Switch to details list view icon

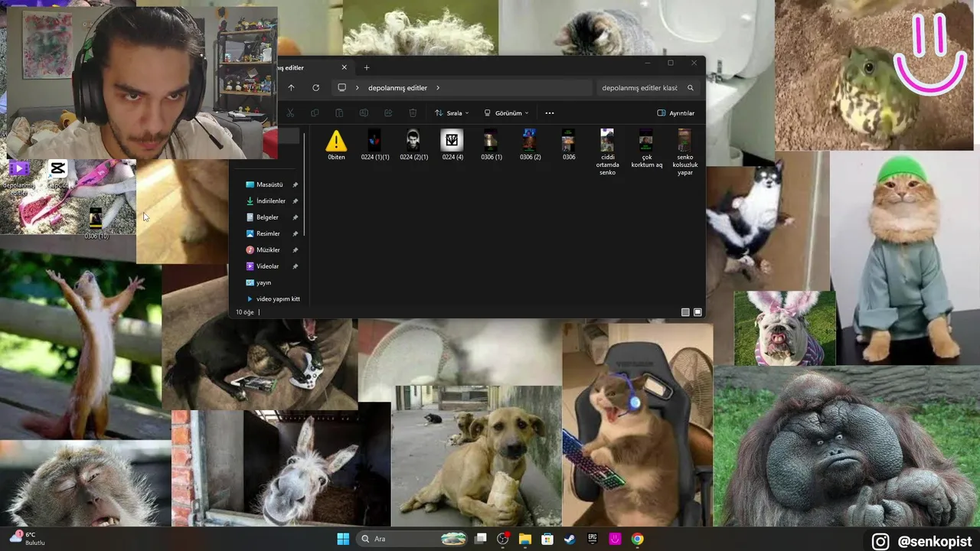685,312
